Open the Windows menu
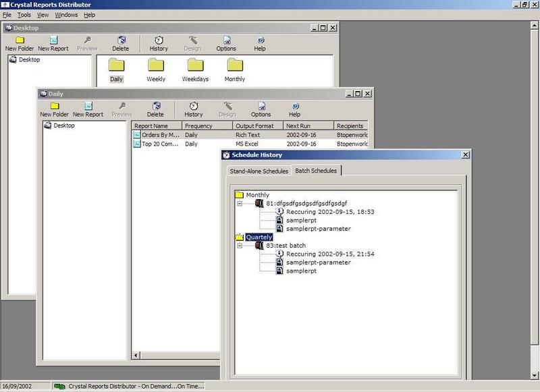The height and width of the screenshot is (392, 540). coord(66,15)
